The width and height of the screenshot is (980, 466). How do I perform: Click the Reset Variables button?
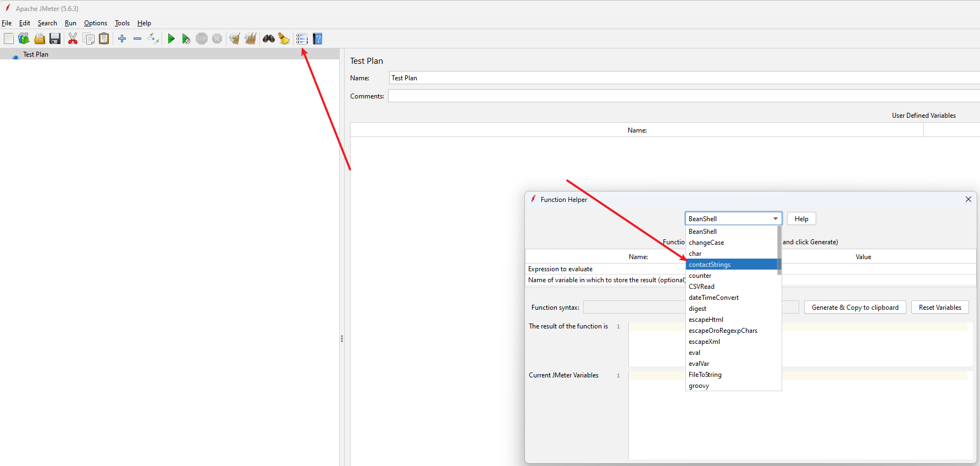(939, 308)
